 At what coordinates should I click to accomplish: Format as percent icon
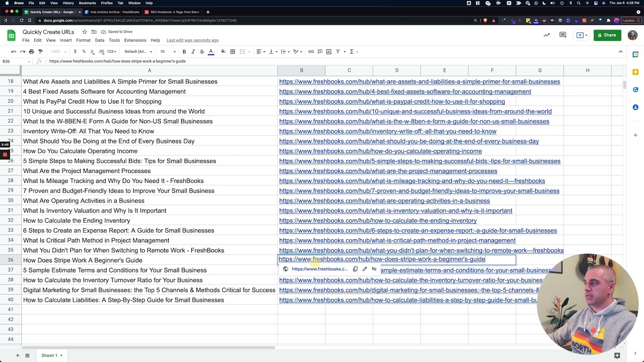(x=84, y=51)
